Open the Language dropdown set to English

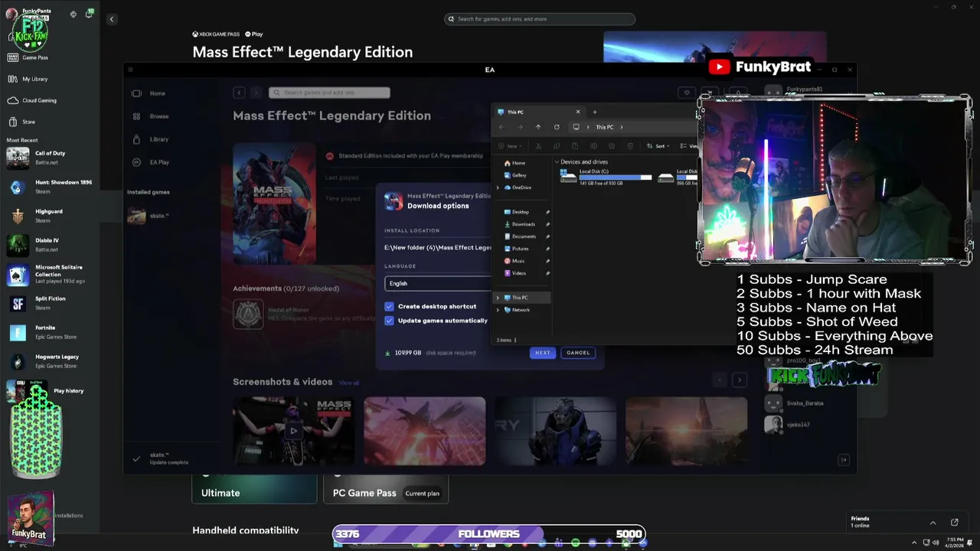tap(438, 283)
